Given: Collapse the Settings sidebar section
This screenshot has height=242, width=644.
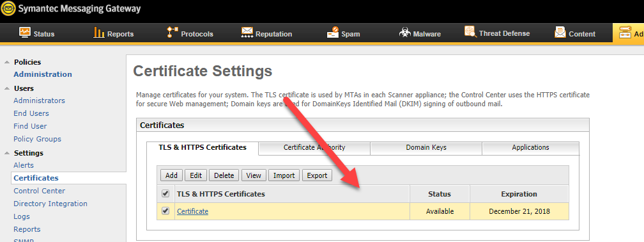Looking at the screenshot, I should point(6,153).
